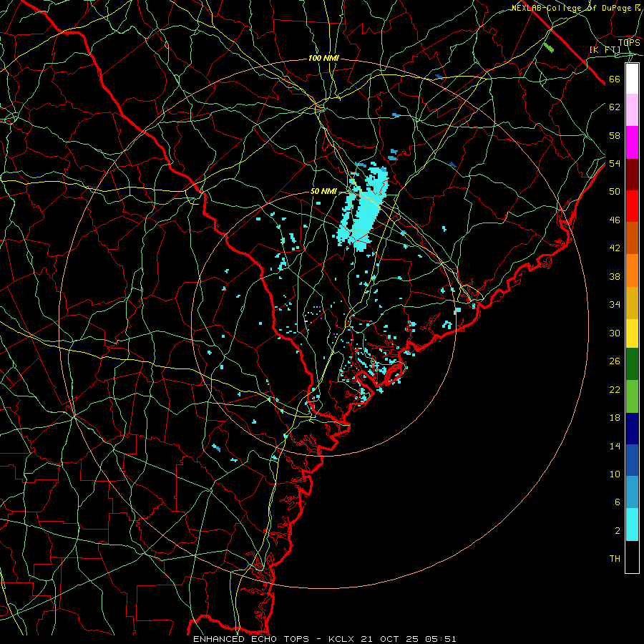644x644 pixels.
Task: Click the '100 NMI' range ring label
Action: click(x=323, y=59)
